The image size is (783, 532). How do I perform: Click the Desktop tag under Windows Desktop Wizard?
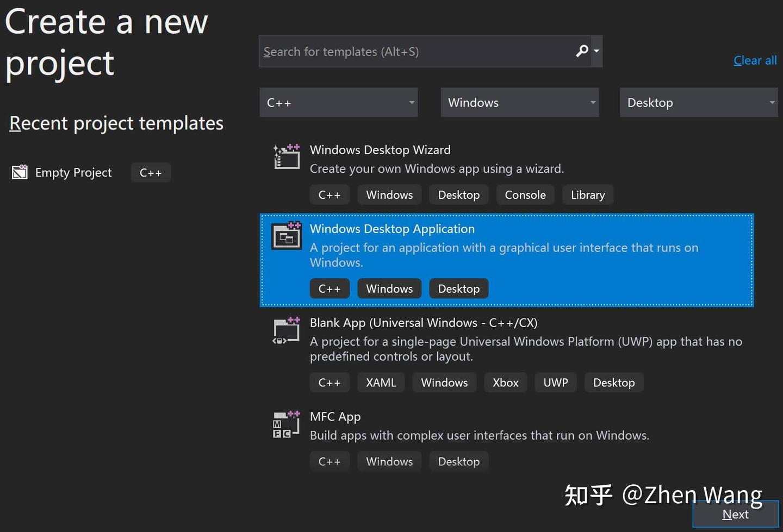pos(459,195)
